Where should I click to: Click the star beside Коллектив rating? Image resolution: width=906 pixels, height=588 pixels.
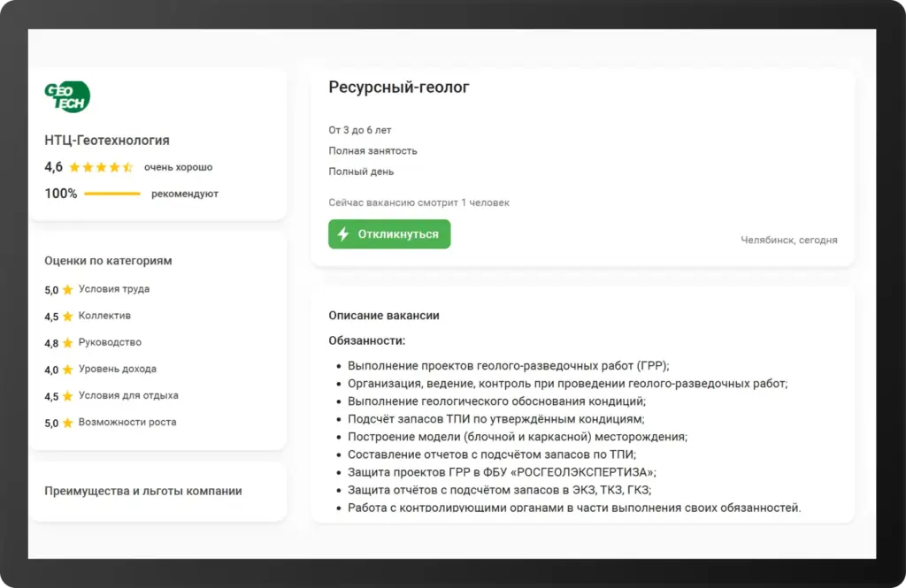coord(67,316)
